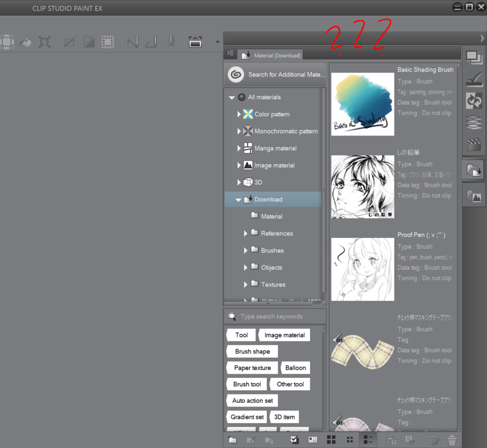Switch to detail list view icon
The width and height of the screenshot is (487, 448).
pos(368,439)
